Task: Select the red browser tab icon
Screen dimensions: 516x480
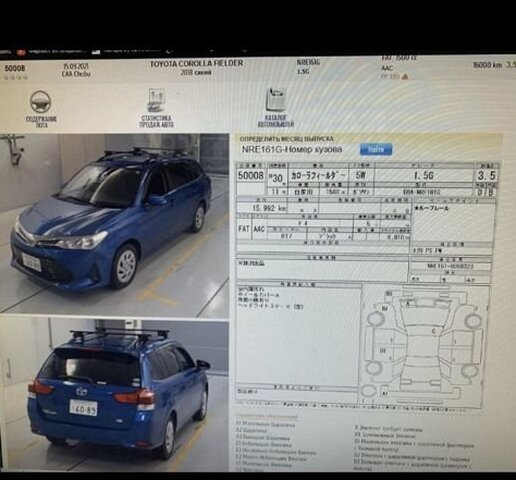Action: [21, 52]
